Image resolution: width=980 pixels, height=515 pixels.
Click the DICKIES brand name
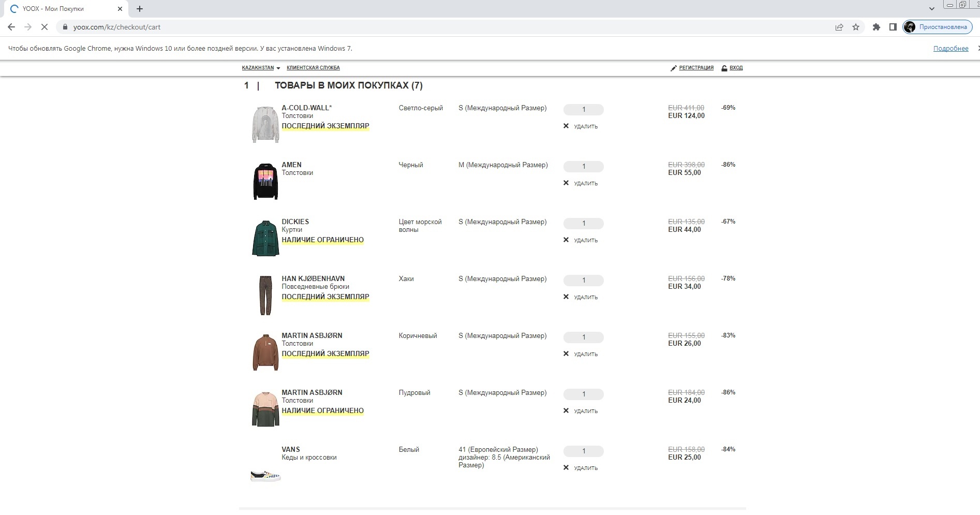pyautogui.click(x=295, y=222)
